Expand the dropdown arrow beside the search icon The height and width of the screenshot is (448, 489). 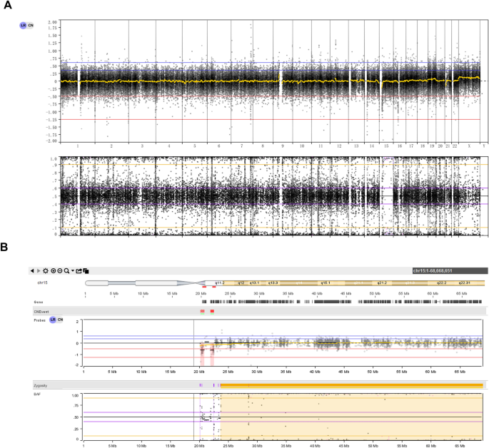[x=73, y=272]
